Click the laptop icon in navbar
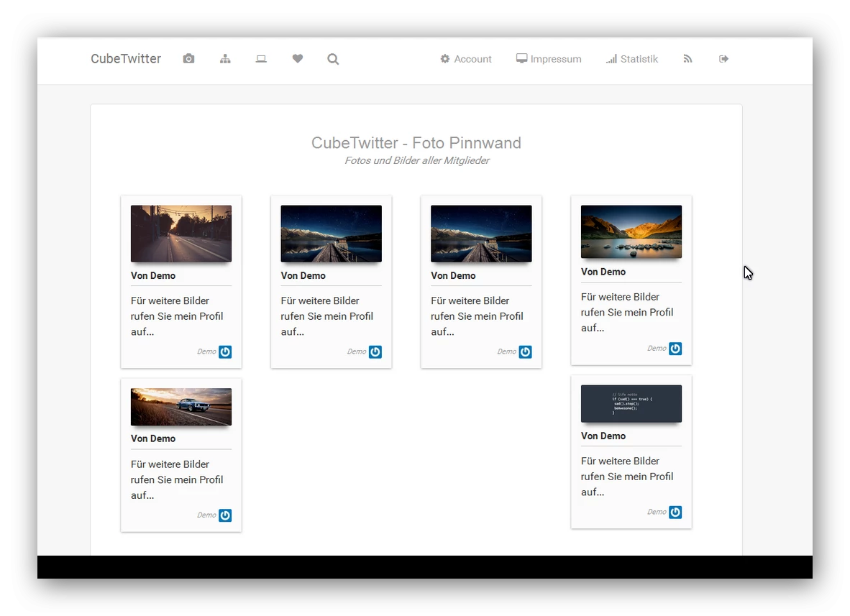This screenshot has height=616, width=850. pos(261,58)
